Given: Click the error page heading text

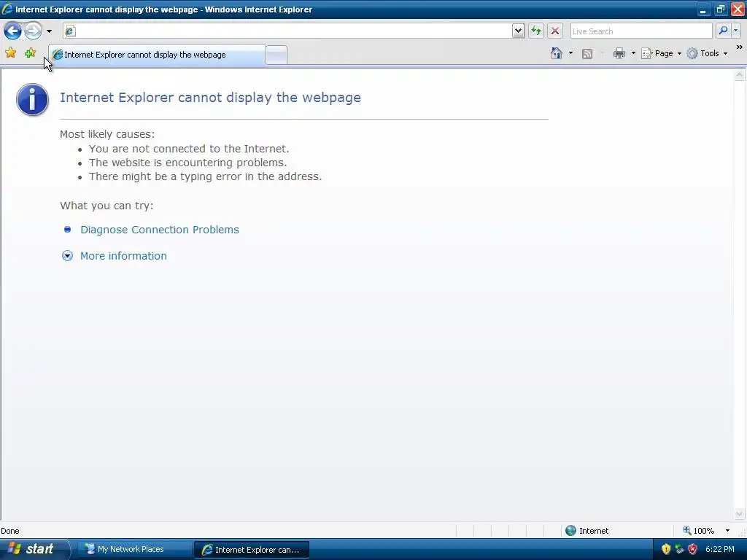Looking at the screenshot, I should [210, 98].
